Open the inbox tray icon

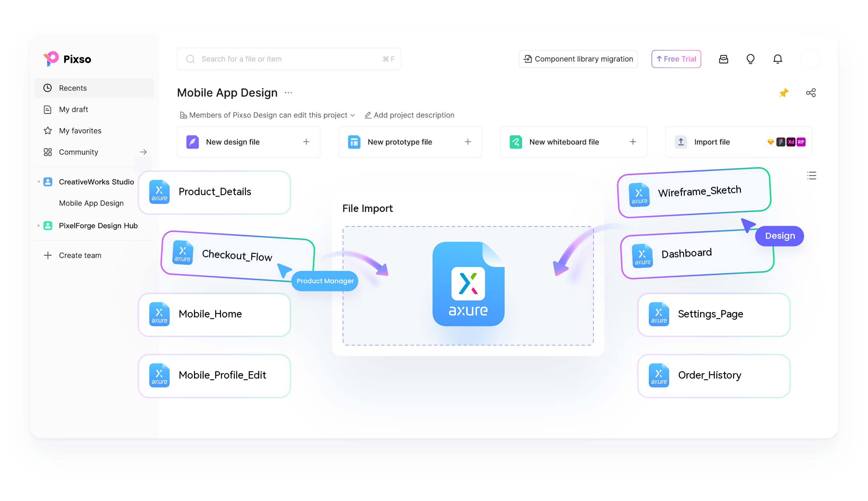[x=723, y=59]
